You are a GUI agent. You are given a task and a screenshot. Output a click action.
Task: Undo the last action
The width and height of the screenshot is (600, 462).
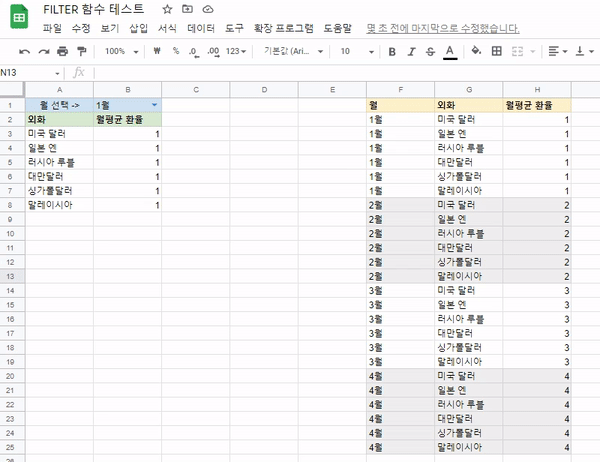(24, 51)
